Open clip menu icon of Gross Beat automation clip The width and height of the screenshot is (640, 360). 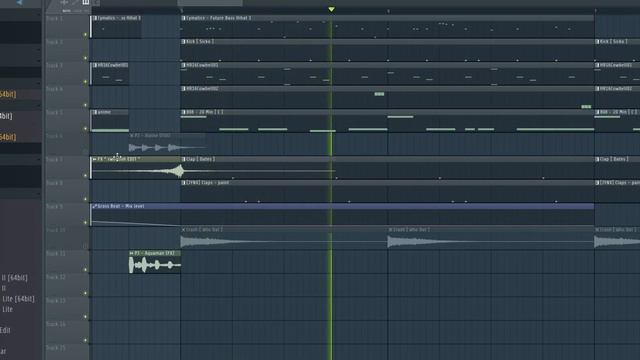coord(94,206)
